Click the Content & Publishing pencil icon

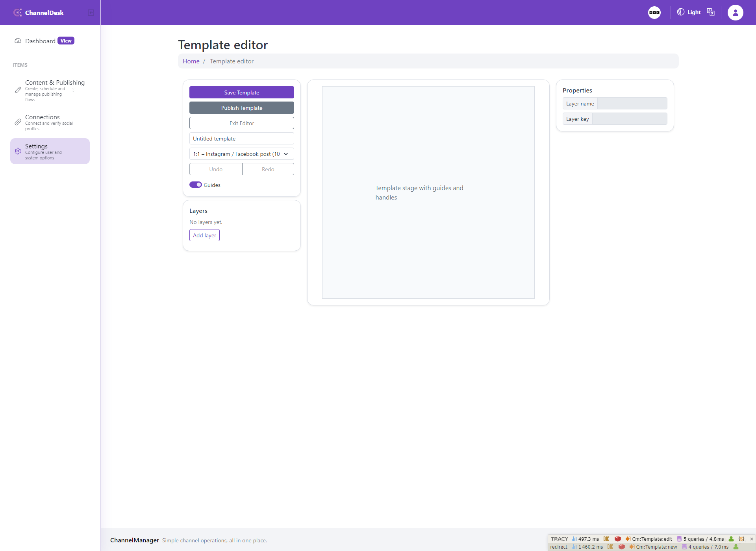[x=18, y=90]
